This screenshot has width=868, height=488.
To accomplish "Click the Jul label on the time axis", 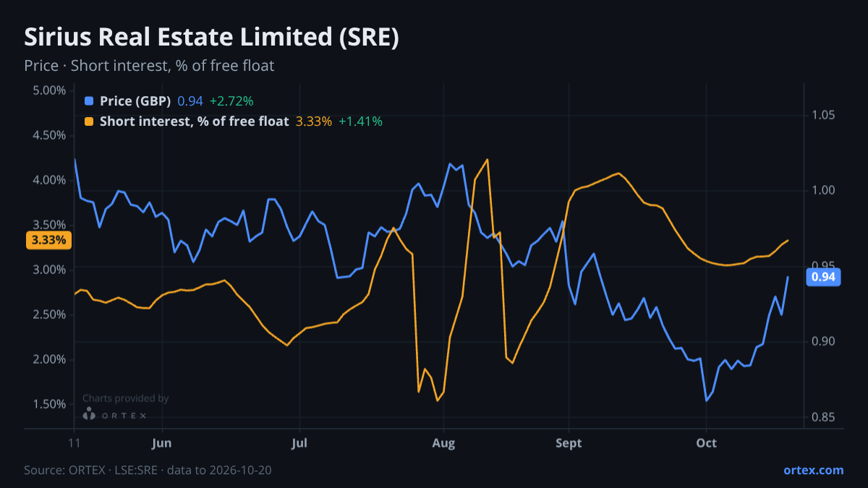I will (x=299, y=443).
